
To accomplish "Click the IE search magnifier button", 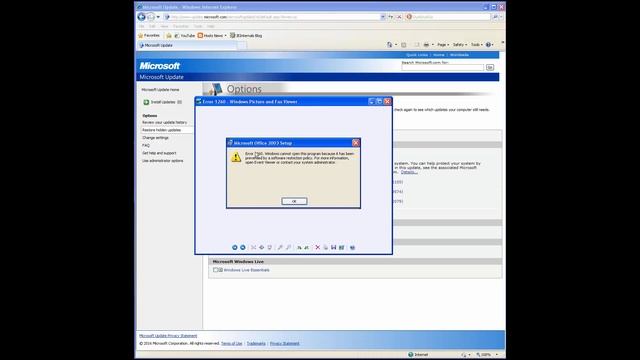I will point(495,17).
